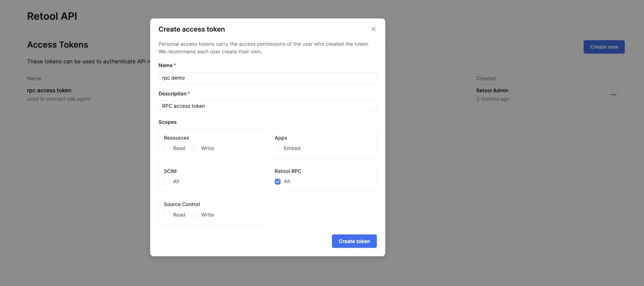The width and height of the screenshot is (644, 286).
Task: Close the Create access token dialog
Action: [x=373, y=29]
